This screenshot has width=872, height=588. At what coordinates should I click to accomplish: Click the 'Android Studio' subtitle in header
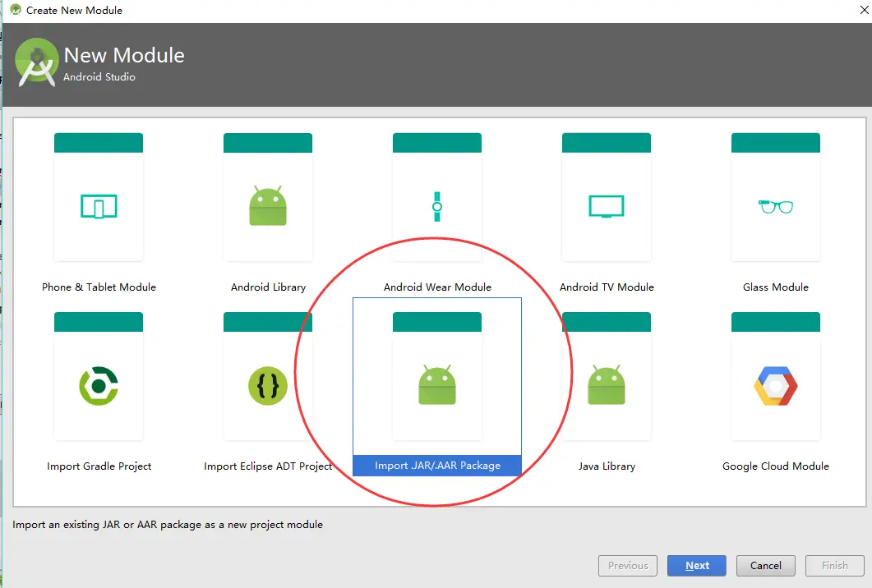click(99, 76)
